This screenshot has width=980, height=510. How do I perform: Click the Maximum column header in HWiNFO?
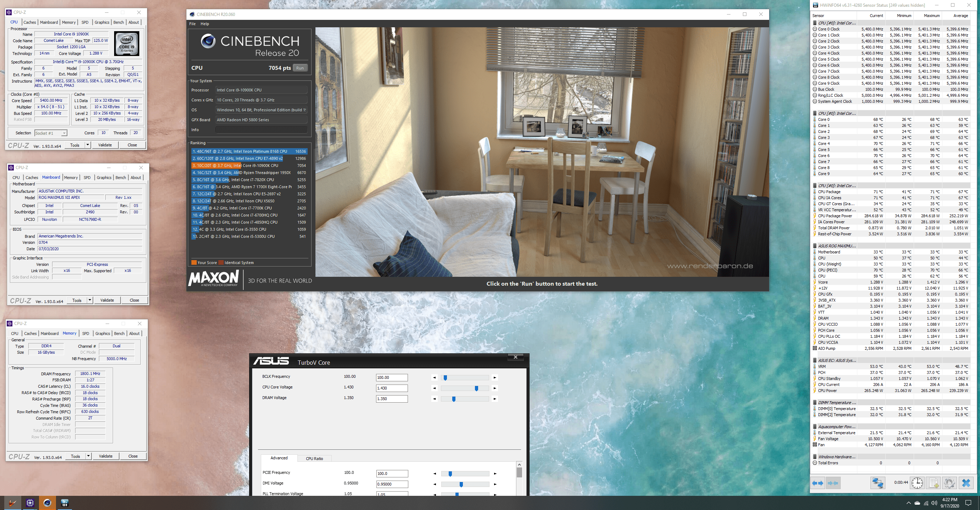tap(928, 16)
